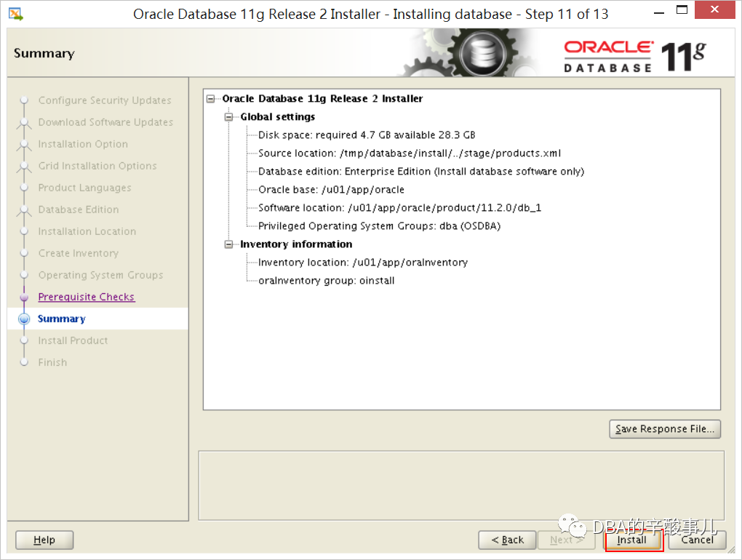Click Save Response File button

[665, 429]
